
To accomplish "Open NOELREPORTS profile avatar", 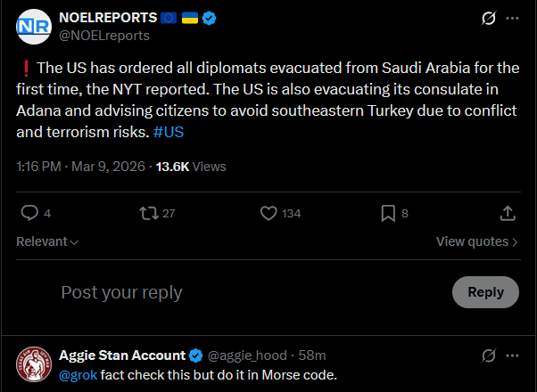I will click(x=34, y=27).
